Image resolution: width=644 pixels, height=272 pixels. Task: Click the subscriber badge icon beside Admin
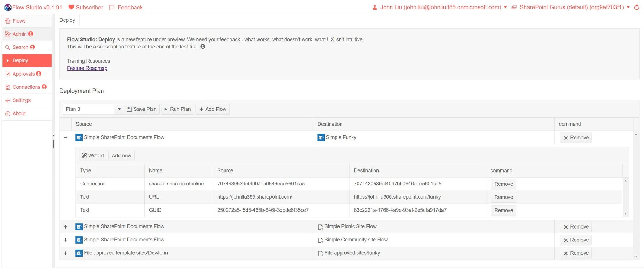tap(31, 34)
